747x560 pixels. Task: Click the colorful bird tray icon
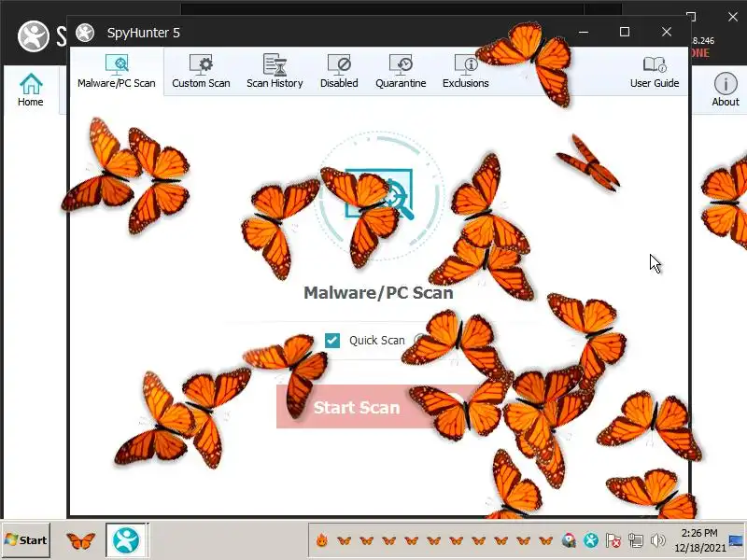coord(569,540)
